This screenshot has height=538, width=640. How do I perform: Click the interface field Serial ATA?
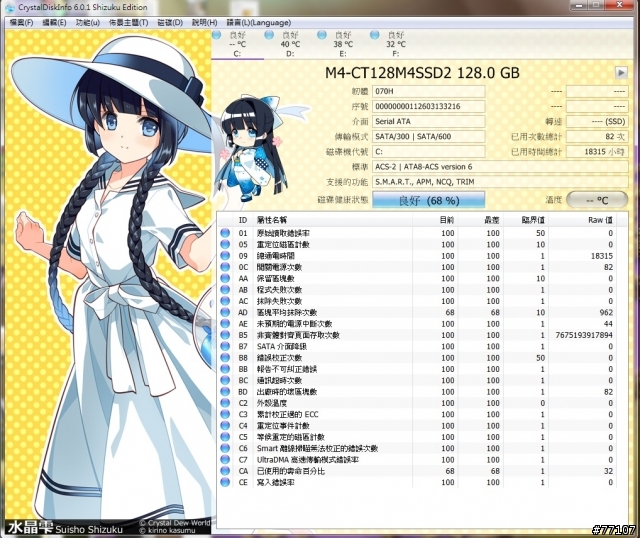(429, 121)
